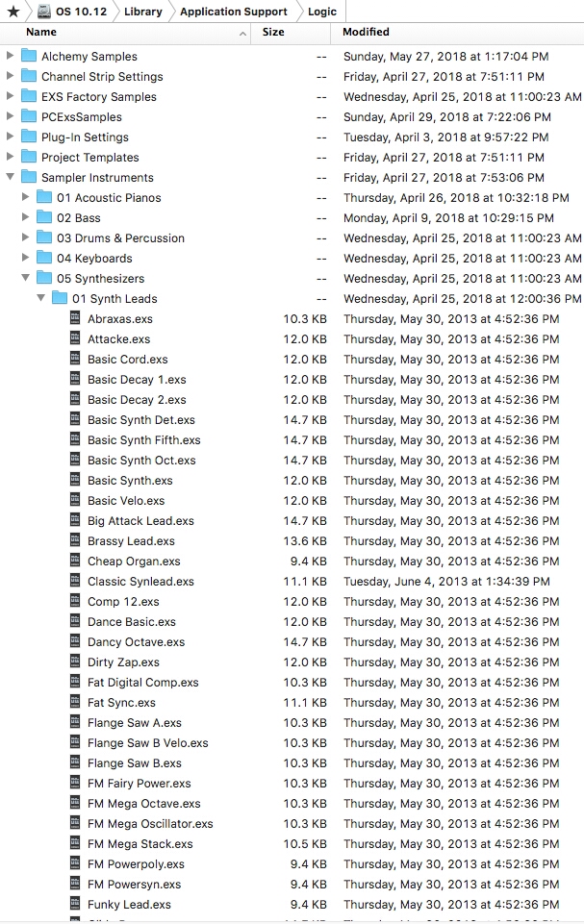Select the FM Mega Oscillator.exs file name
This screenshot has width=584, height=924.
[150, 823]
